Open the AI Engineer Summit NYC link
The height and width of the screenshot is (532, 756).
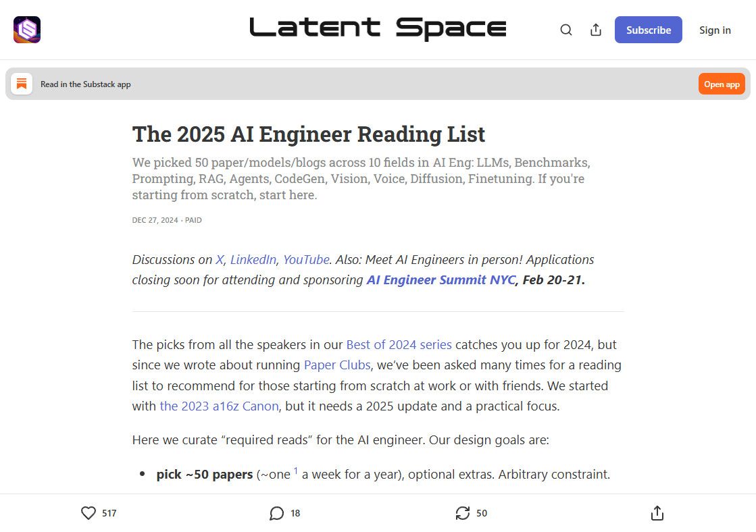[x=440, y=280]
